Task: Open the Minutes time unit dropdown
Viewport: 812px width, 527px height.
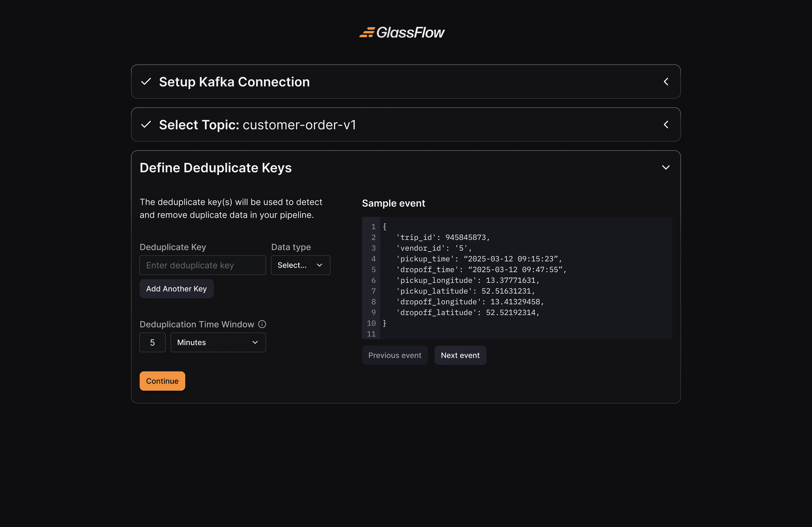Action: (218, 342)
